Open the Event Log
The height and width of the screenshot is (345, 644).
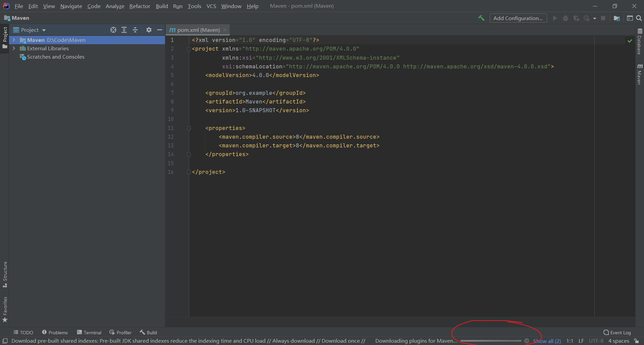(617, 332)
